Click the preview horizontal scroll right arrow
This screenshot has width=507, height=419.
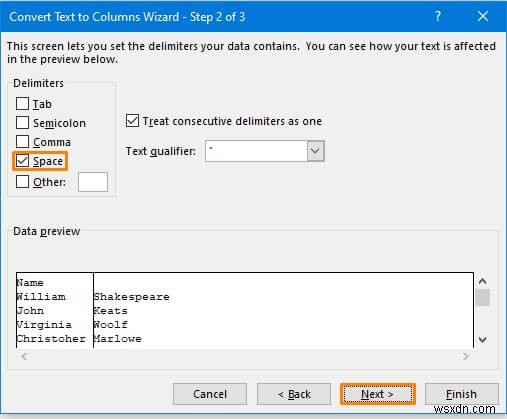pyautogui.click(x=465, y=356)
